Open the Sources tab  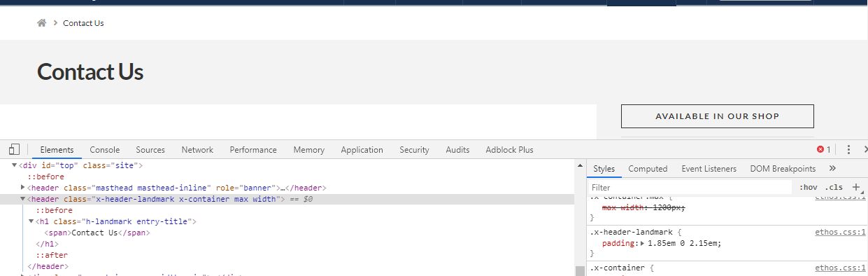[150, 150]
